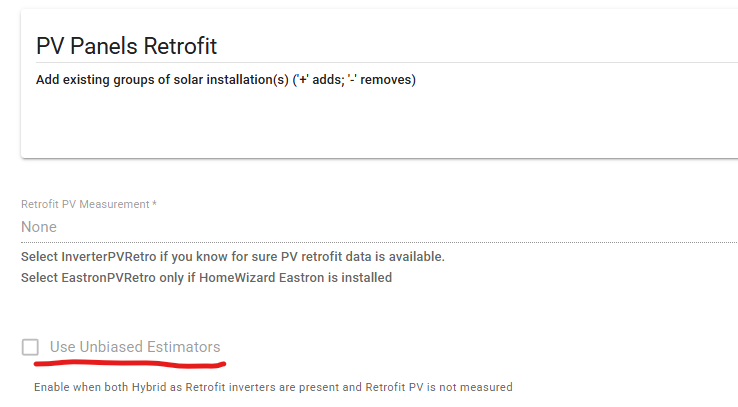Click the 'PV Panels Retrofit' heading
Viewport: 738px width, 407px height.
pyautogui.click(x=126, y=46)
